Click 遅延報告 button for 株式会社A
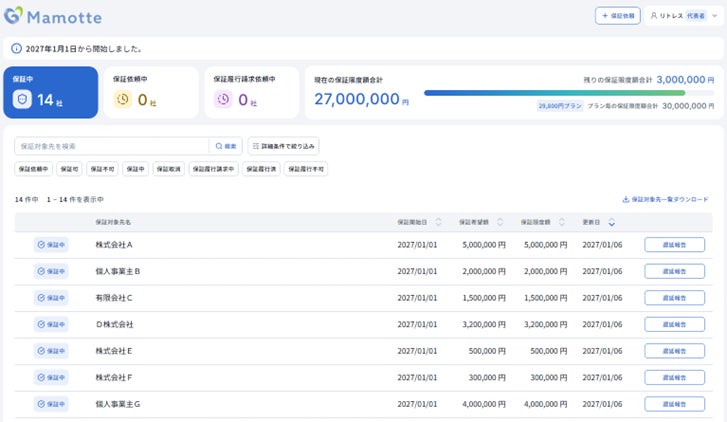 coord(674,244)
